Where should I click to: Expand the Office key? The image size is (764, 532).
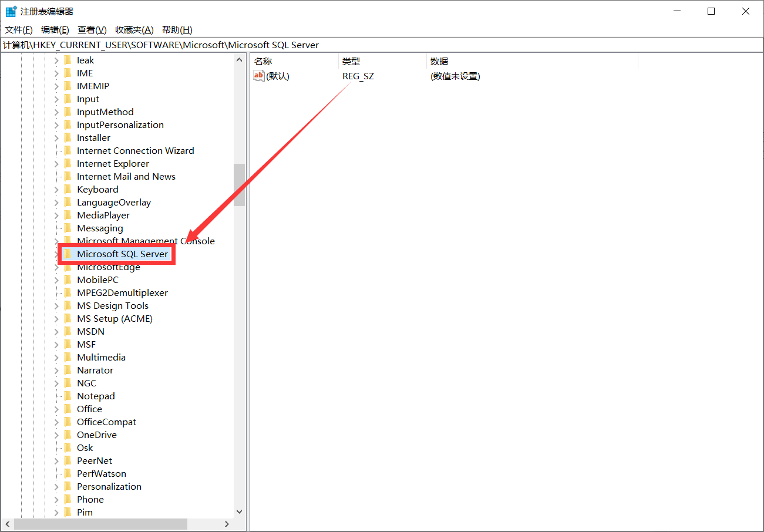click(x=56, y=409)
